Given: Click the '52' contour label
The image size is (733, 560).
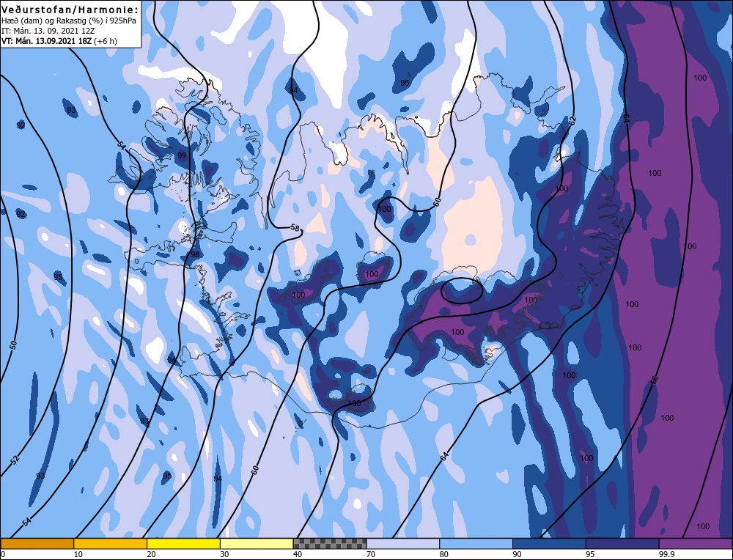Looking at the screenshot, I should point(15,460).
